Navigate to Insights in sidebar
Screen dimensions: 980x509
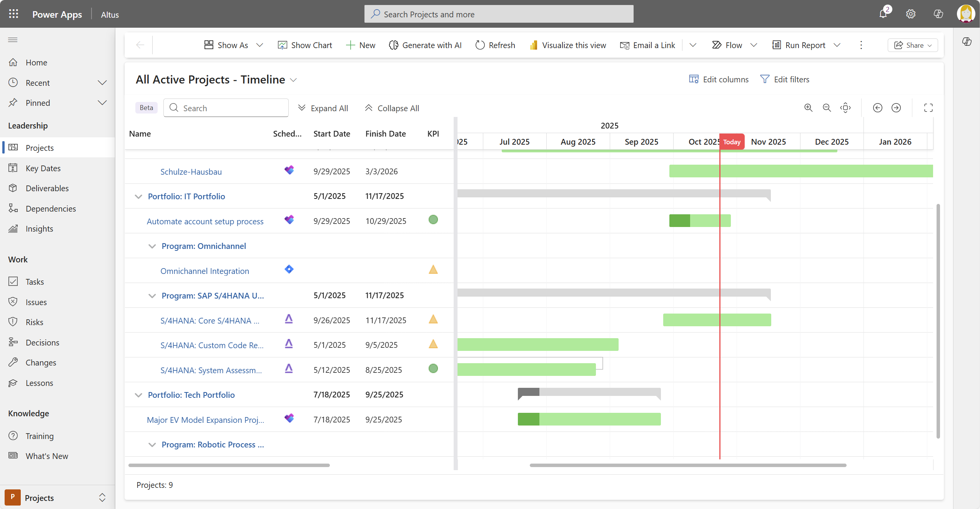click(39, 229)
